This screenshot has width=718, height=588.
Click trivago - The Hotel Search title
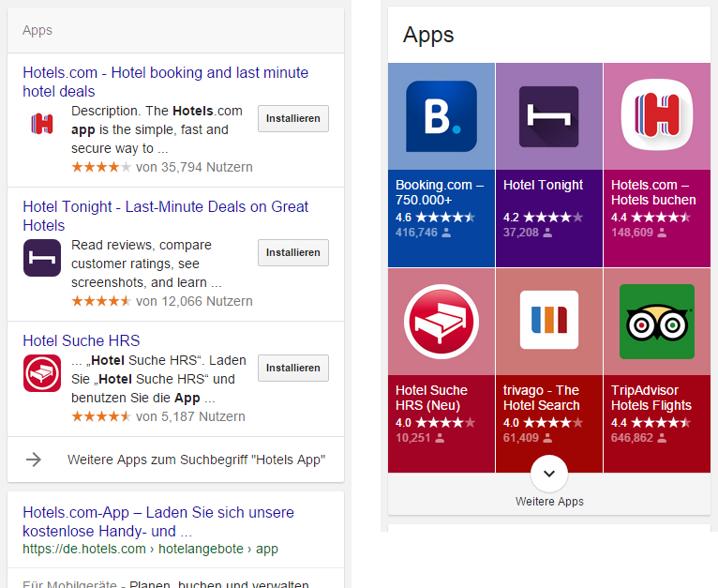(541, 398)
